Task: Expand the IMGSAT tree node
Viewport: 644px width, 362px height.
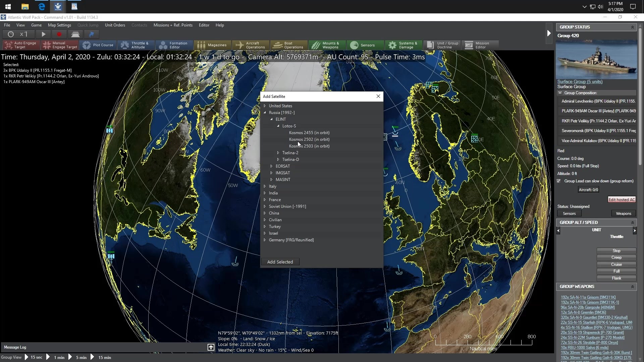Action: (271, 173)
